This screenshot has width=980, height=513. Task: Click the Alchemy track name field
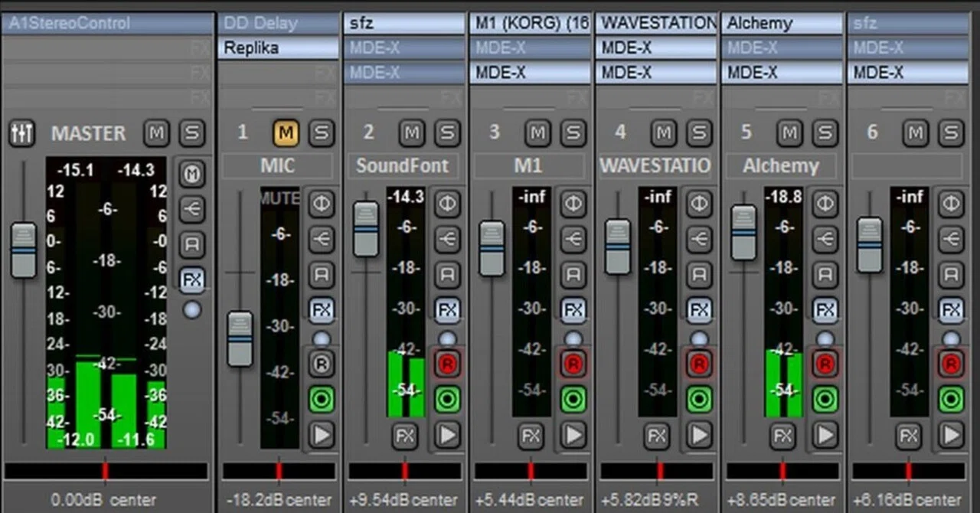781,165
